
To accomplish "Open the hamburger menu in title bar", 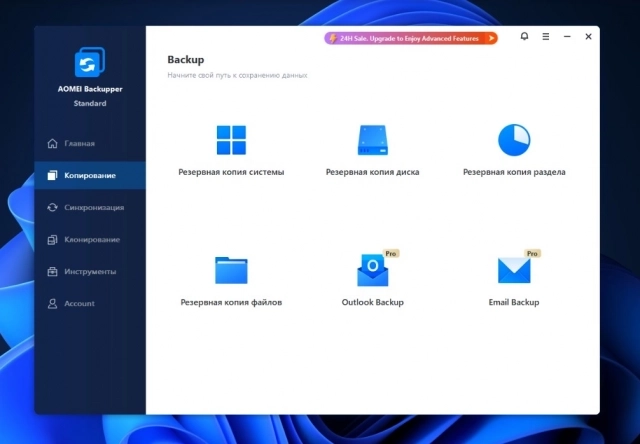I will tap(546, 37).
